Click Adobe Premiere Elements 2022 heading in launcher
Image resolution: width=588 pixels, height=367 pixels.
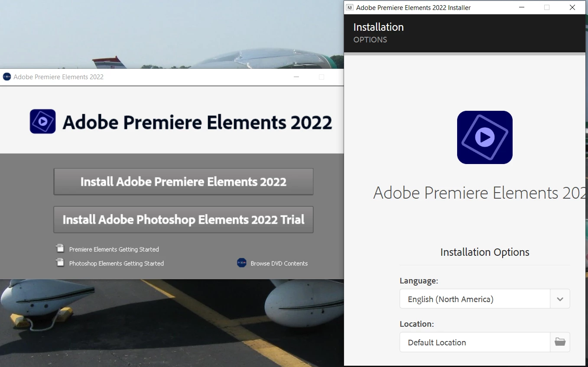pyautogui.click(x=197, y=122)
